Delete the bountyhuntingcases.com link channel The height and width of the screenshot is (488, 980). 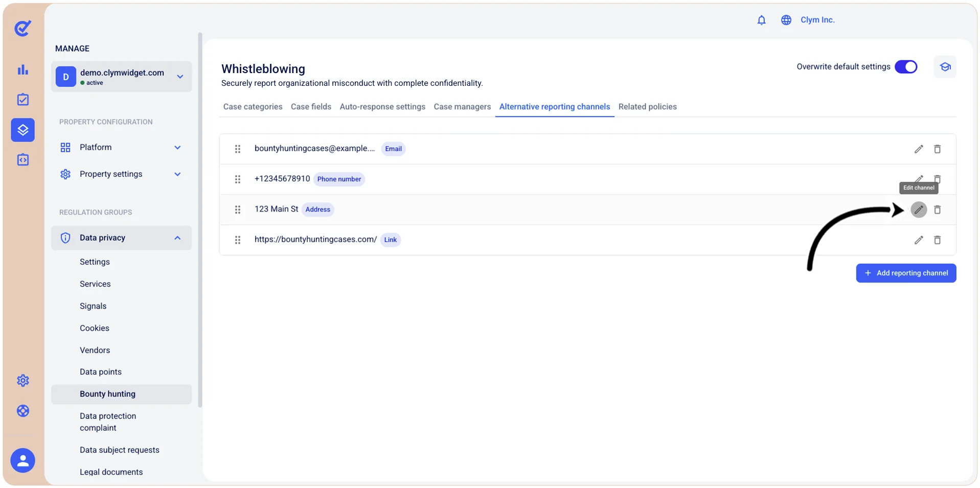938,240
